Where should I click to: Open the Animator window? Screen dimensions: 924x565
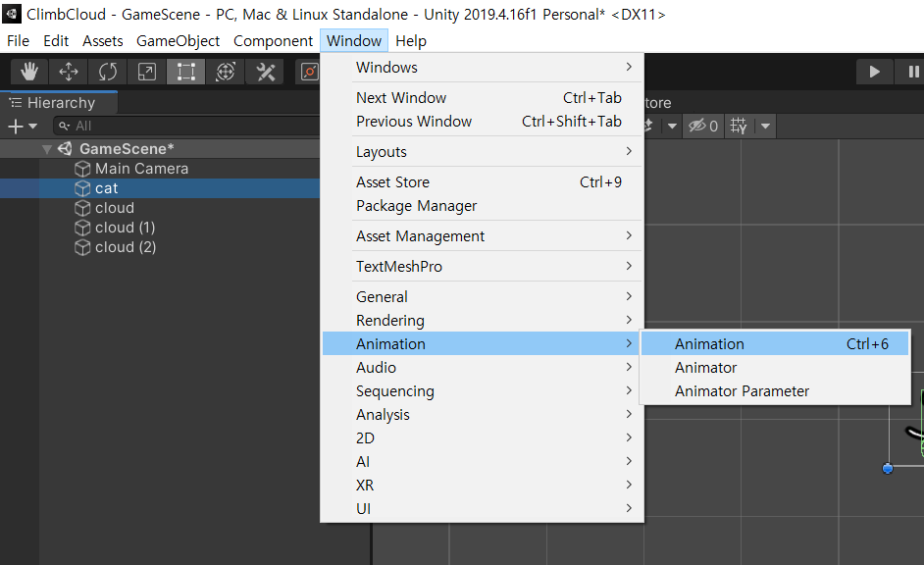click(775, 367)
